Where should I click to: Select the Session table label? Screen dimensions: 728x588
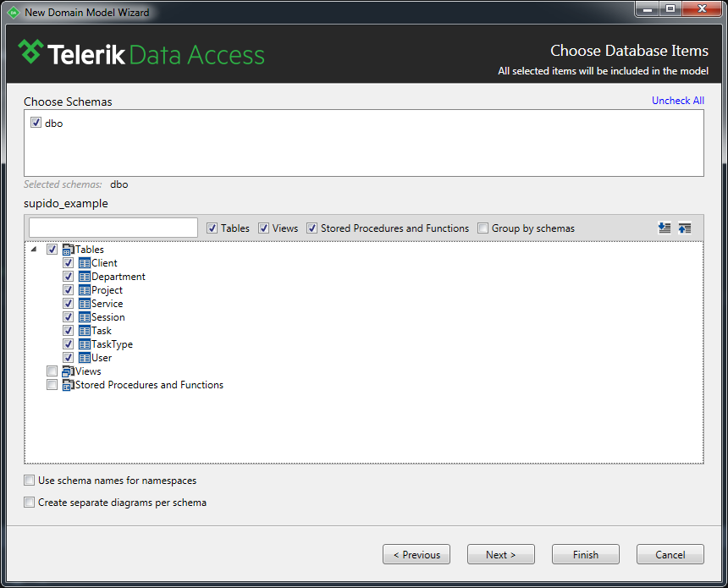pos(108,317)
